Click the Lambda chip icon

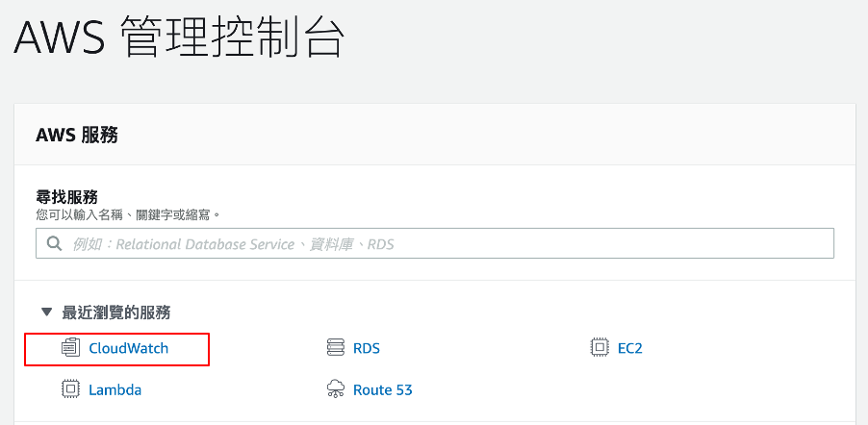(70, 389)
